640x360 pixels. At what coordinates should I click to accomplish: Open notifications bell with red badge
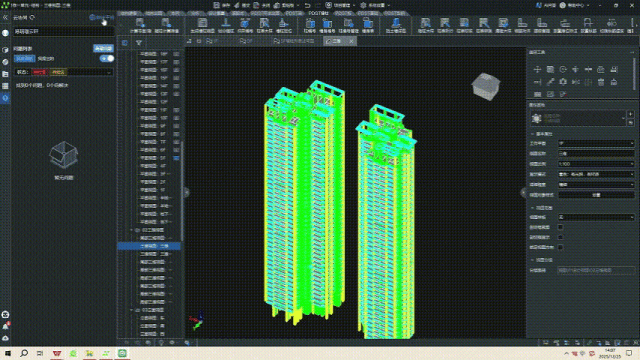pyautogui.click(x=5, y=327)
